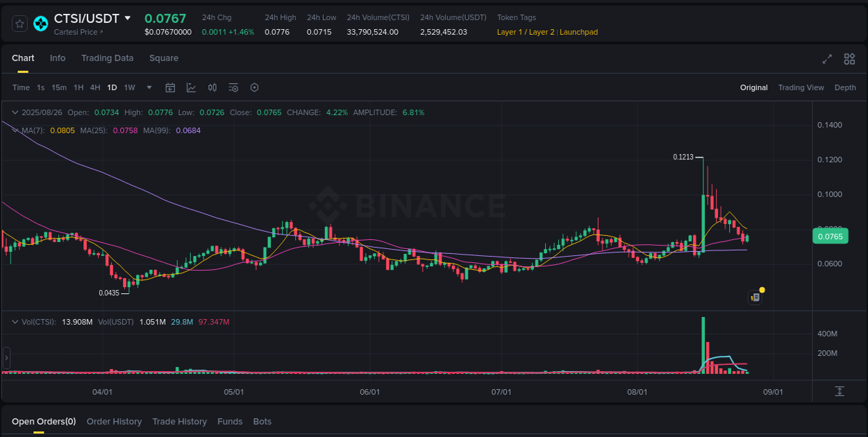
Task: Click the chart settings hexagon icon
Action: (x=254, y=87)
